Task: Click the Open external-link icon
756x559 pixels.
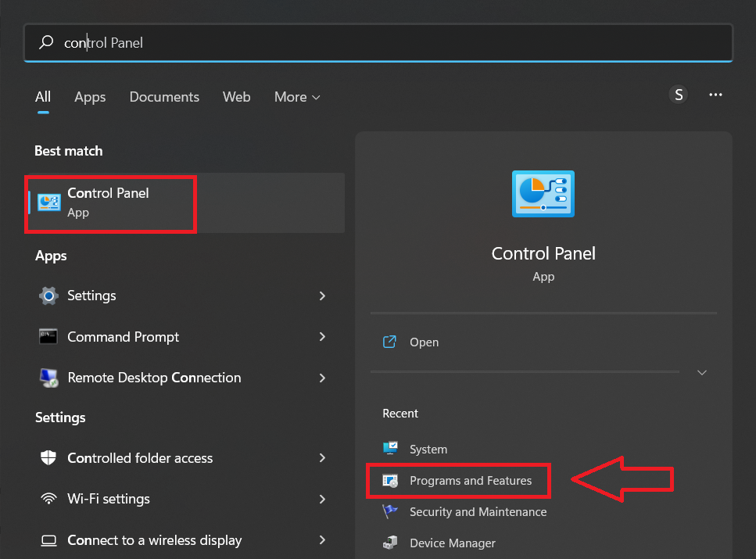Action: 389,342
